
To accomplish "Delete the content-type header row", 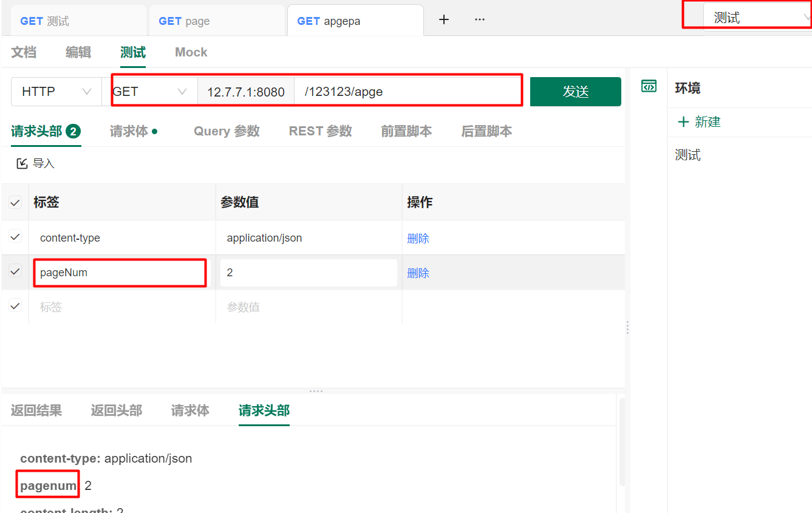I will click(x=418, y=239).
